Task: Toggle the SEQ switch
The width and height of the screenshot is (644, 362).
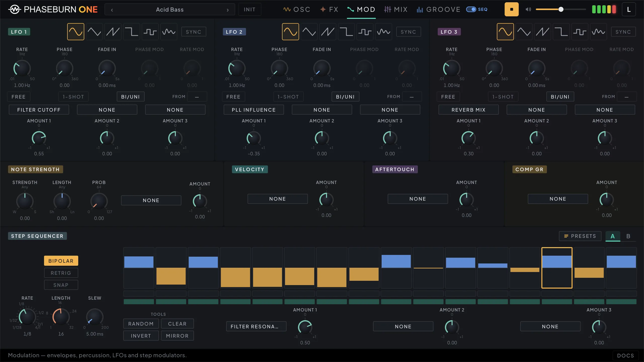Action: pos(471,9)
